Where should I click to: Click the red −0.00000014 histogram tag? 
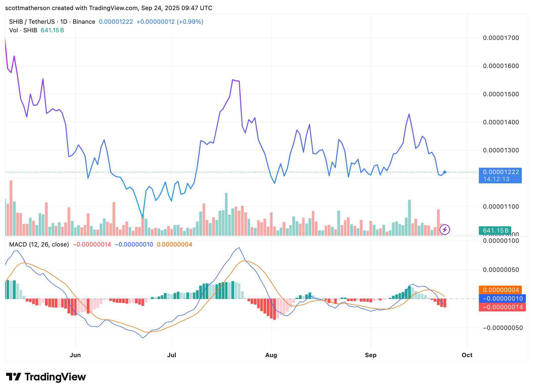pyautogui.click(x=502, y=307)
